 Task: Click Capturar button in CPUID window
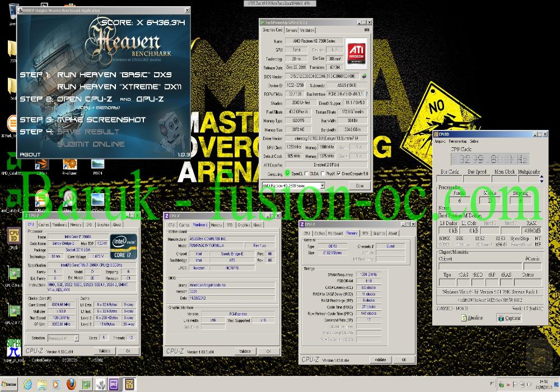click(509, 318)
